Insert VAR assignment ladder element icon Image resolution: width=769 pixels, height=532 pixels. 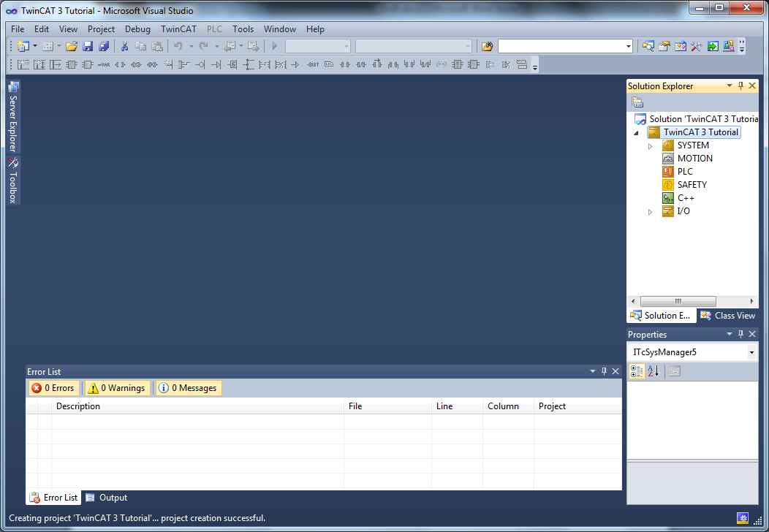pyautogui.click(x=104, y=65)
